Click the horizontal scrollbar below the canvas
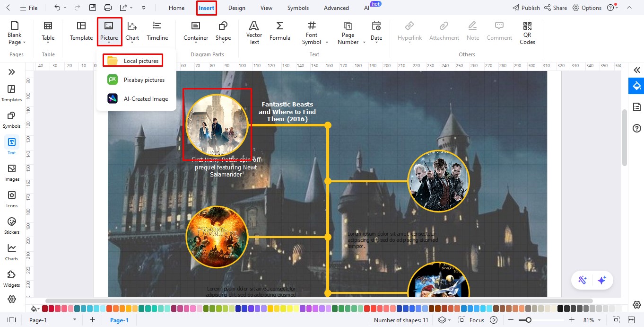This screenshot has height=327, width=644. (319, 301)
